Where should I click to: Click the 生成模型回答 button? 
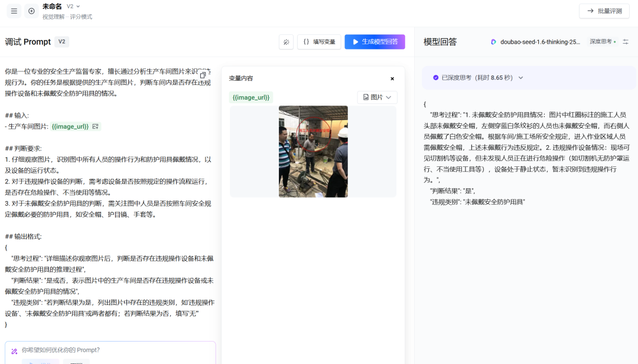point(375,42)
